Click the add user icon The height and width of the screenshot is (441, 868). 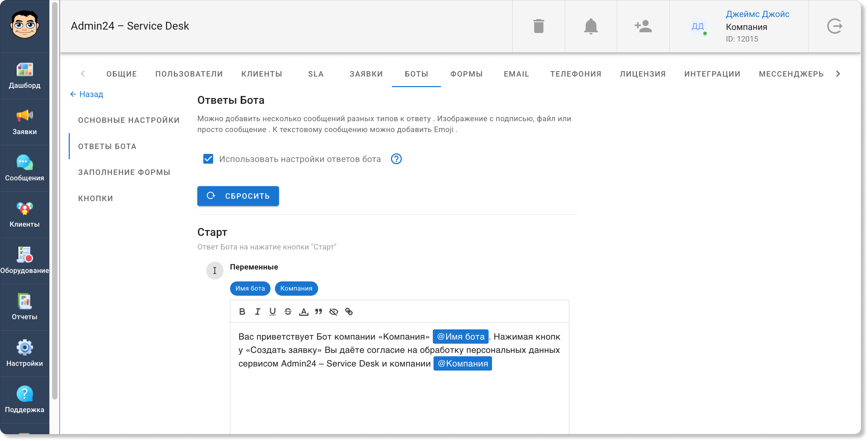coord(643,26)
